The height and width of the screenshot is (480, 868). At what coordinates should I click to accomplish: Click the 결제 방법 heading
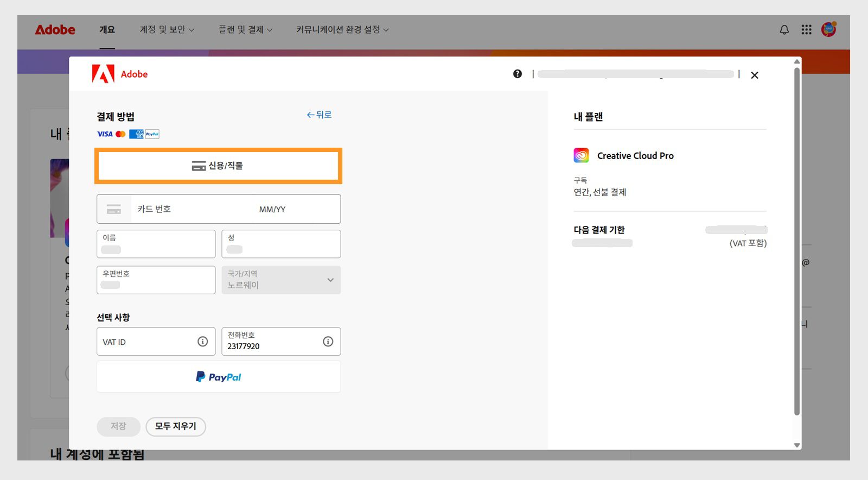[x=116, y=117]
